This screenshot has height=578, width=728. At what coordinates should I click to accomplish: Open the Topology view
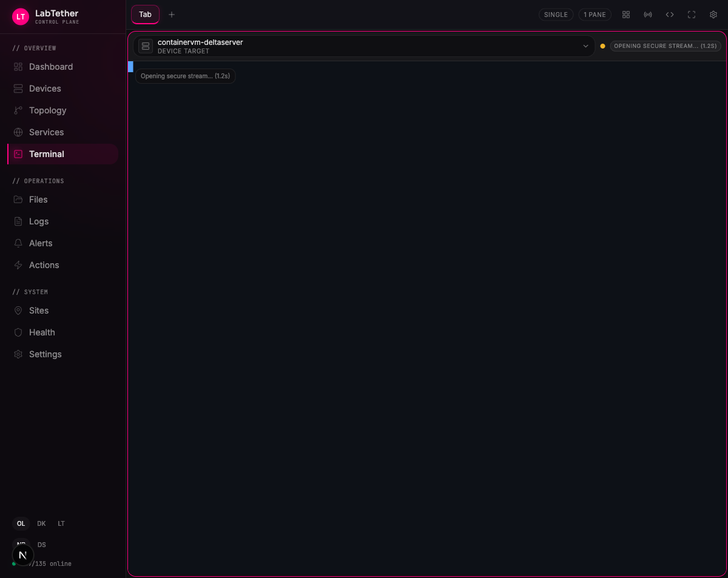(62, 110)
